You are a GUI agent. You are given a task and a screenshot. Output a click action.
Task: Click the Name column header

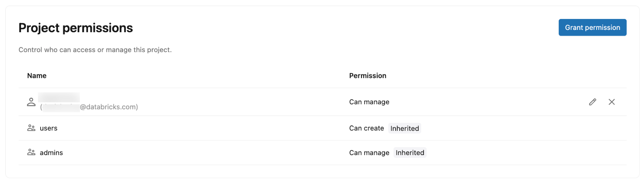coord(37,76)
